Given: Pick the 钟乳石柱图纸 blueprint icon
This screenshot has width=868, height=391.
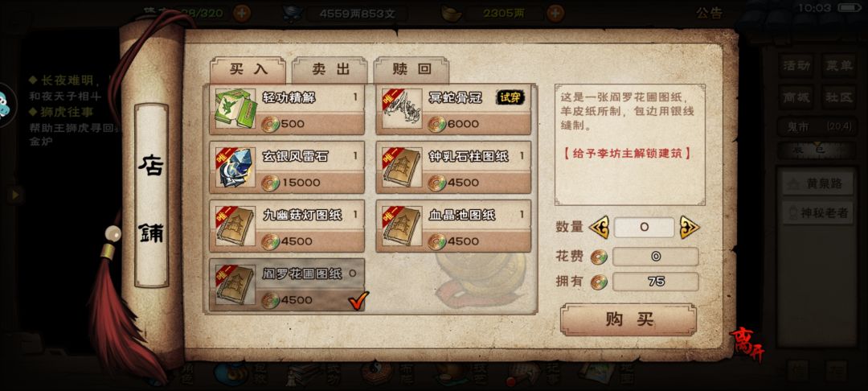Looking at the screenshot, I should pos(402,167).
